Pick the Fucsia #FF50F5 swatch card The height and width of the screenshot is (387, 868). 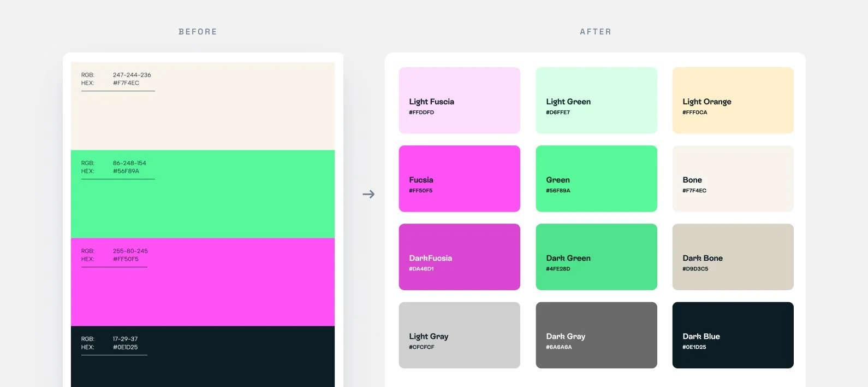[x=459, y=179]
